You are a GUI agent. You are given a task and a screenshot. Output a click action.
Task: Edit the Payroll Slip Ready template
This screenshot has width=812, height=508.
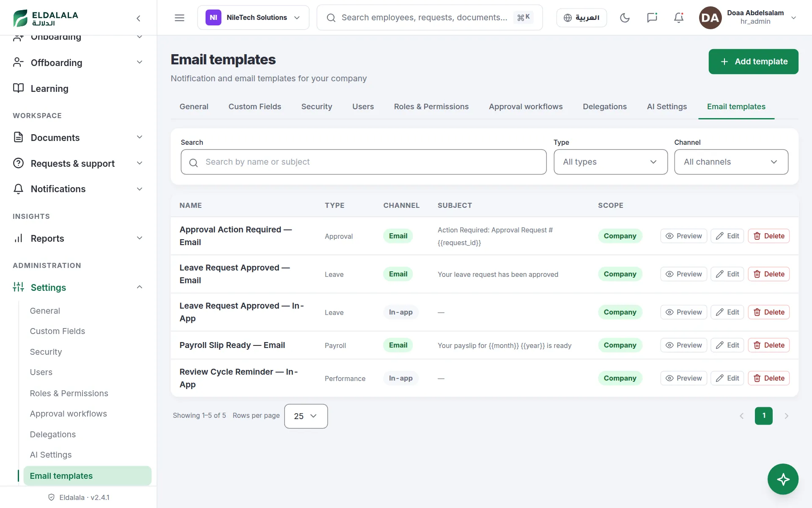tap(727, 345)
